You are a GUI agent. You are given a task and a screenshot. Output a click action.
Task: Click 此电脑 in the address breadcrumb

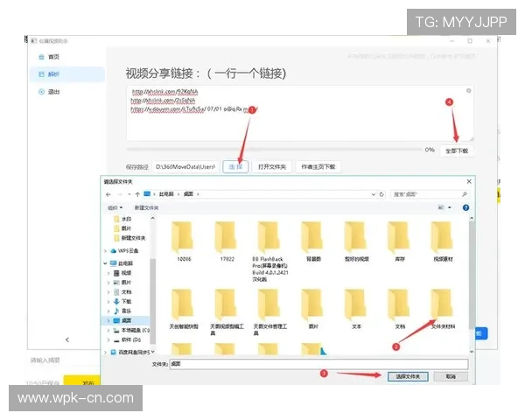[166, 194]
